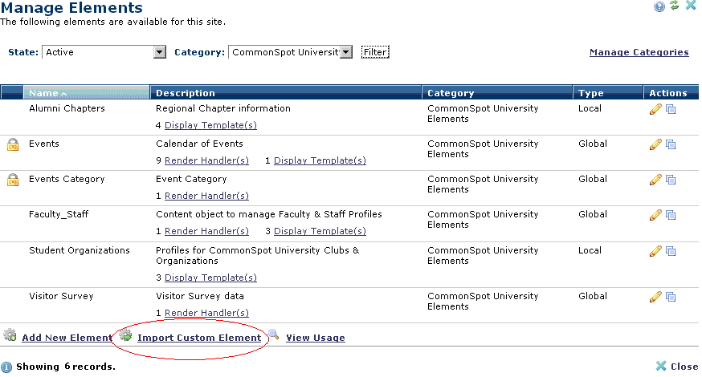
Task: Click the edit pencil icon for Alumni Chapters
Action: coord(655,109)
